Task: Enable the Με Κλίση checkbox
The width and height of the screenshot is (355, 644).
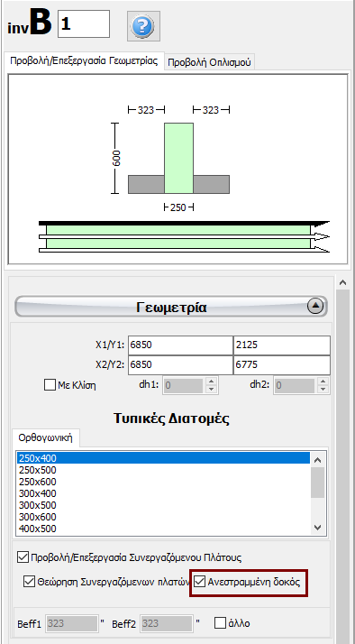Action: [50, 385]
